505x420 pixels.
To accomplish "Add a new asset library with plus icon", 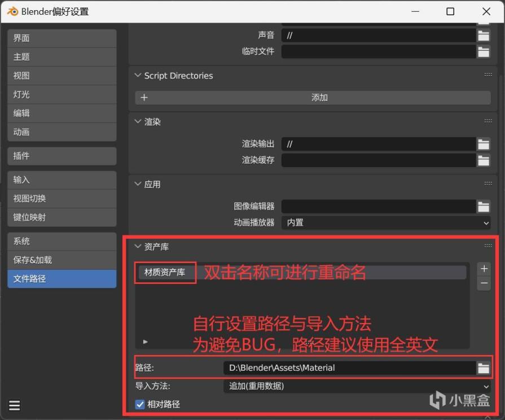I will pos(484,269).
